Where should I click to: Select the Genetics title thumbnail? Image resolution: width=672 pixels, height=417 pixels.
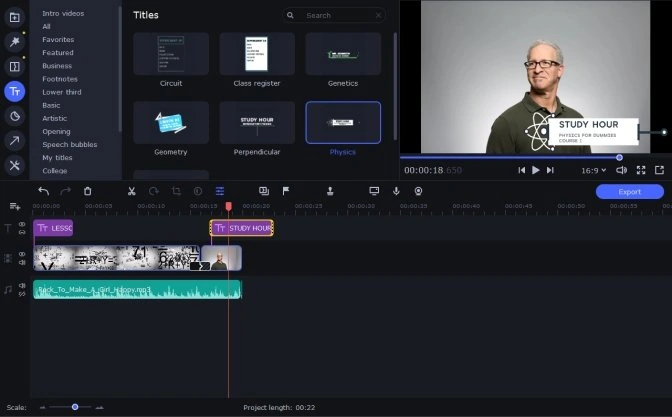tap(343, 54)
